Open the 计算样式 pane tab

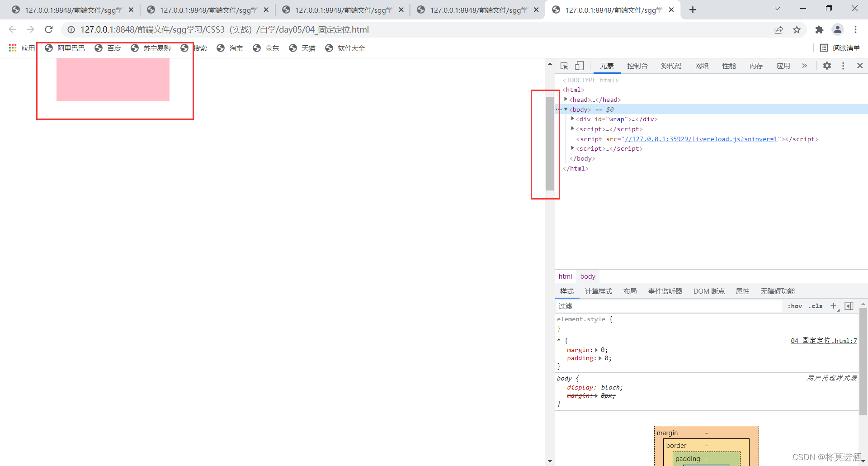598,291
